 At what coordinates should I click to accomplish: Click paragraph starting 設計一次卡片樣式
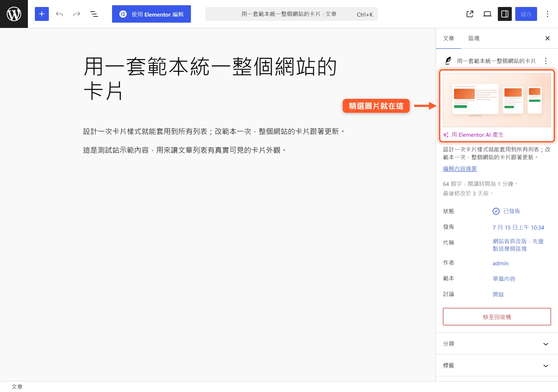point(214,131)
